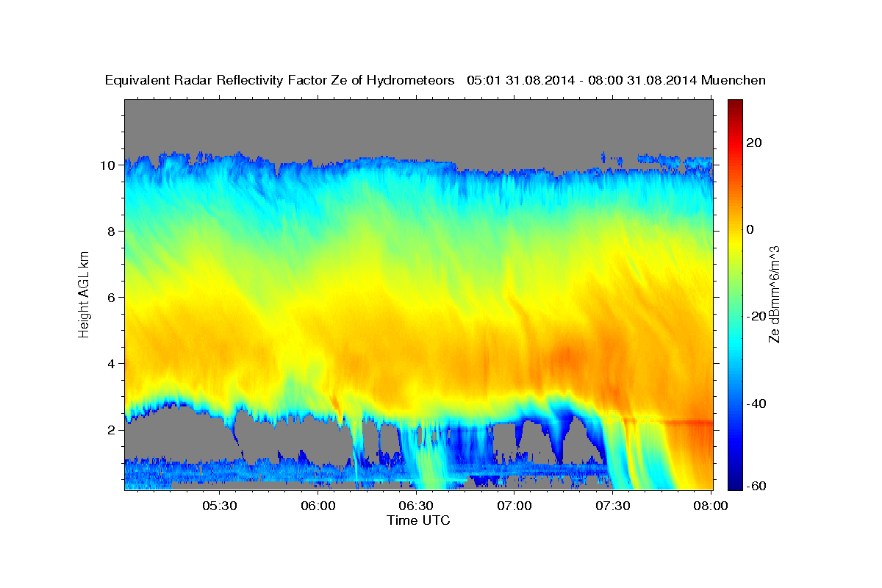
Task: Click the "08:00" time tick label
Action: (711, 506)
